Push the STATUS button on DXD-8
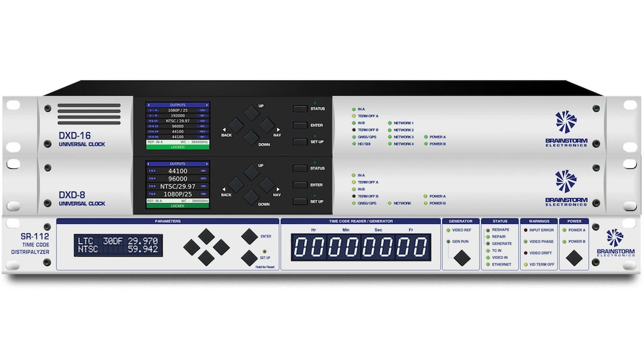 tap(300, 168)
